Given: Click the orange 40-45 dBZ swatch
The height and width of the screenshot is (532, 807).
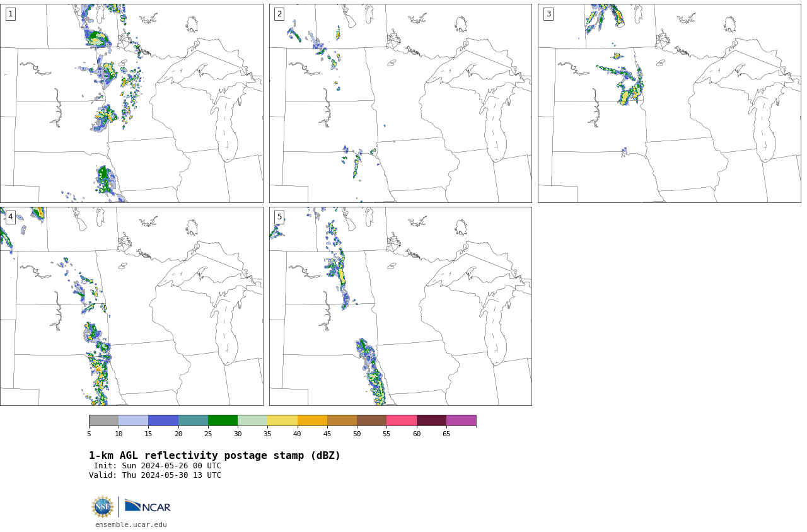Looking at the screenshot, I should pyautogui.click(x=312, y=420).
